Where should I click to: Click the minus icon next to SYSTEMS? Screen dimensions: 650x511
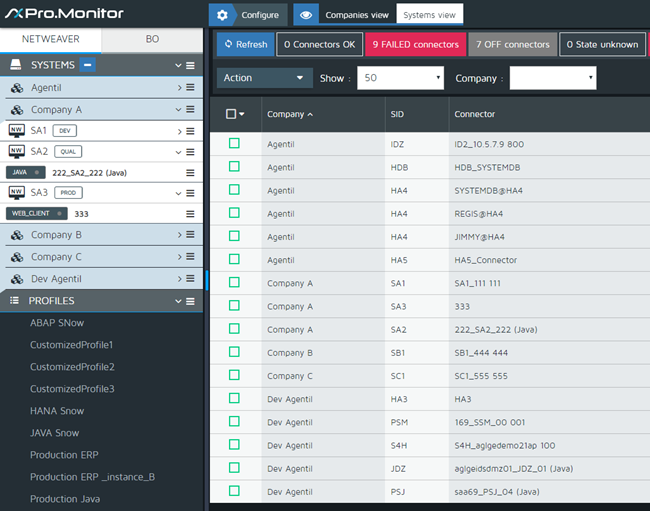click(x=89, y=65)
